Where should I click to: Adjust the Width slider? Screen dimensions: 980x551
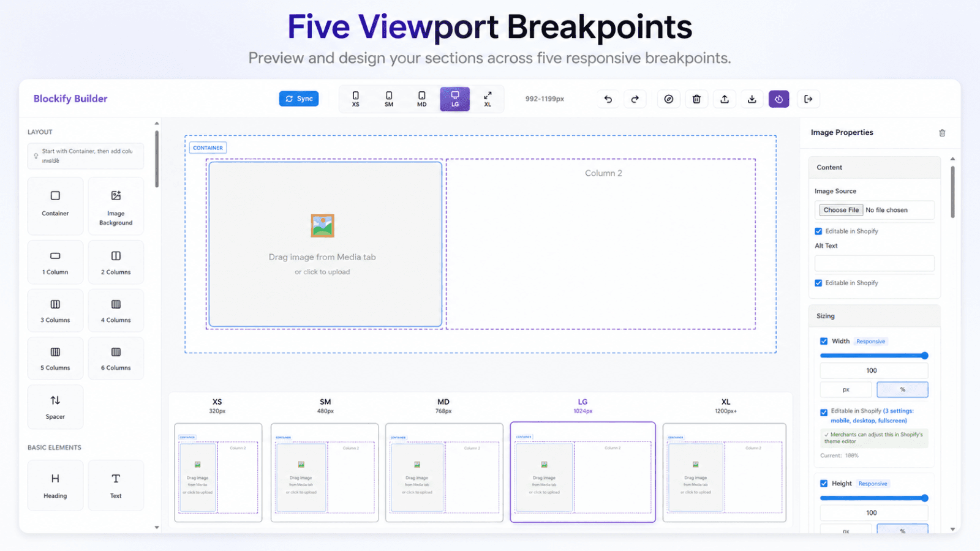click(874, 356)
